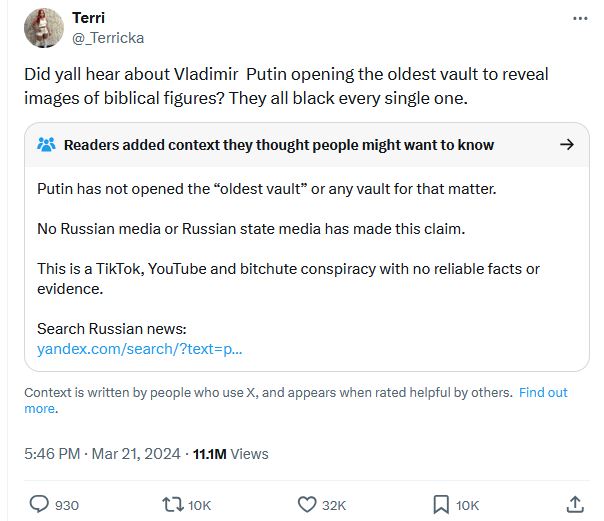Open the reply comment icon
This screenshot has width=604, height=521.
point(39,504)
